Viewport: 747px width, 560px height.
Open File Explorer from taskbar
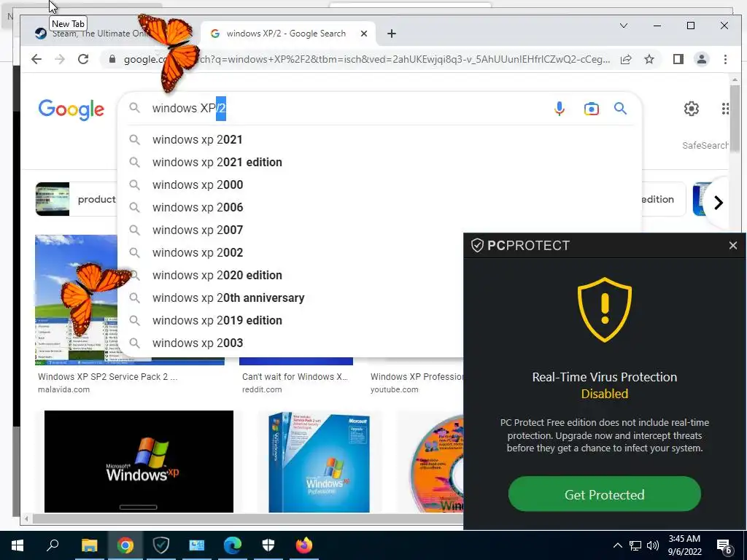(x=89, y=545)
